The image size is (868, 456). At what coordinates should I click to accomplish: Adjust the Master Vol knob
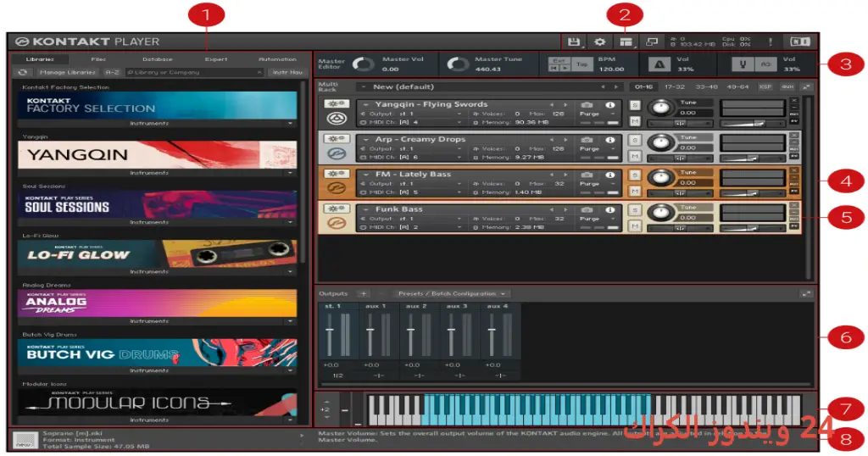pyautogui.click(x=363, y=64)
